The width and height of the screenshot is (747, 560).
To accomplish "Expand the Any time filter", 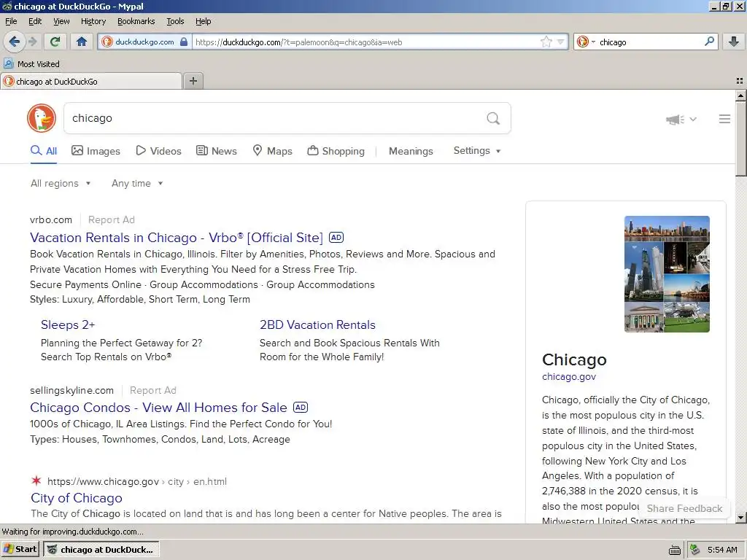I will (137, 183).
